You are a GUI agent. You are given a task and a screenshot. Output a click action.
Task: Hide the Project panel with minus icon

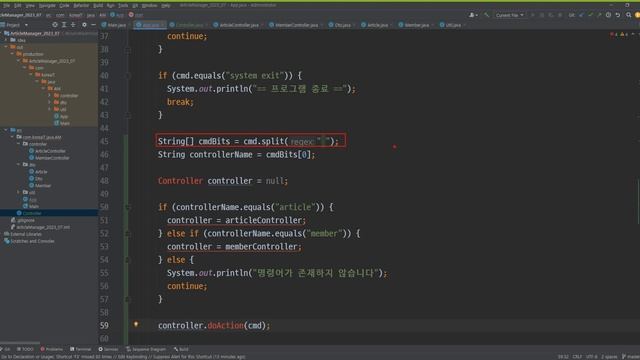[93, 25]
